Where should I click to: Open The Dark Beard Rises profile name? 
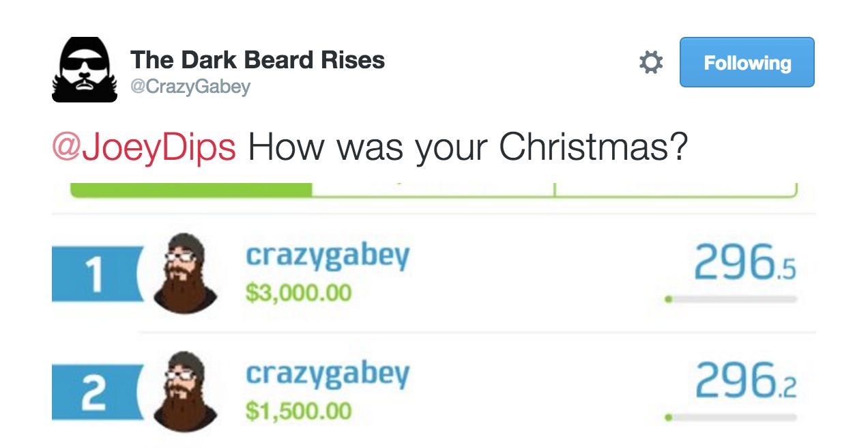pyautogui.click(x=257, y=60)
